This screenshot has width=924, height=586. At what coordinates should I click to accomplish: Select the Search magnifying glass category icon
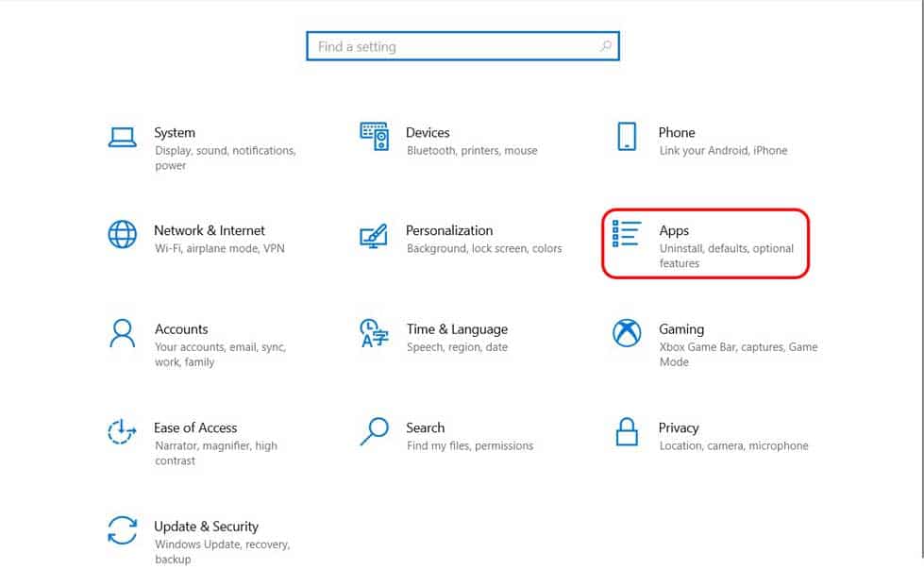coord(374,431)
